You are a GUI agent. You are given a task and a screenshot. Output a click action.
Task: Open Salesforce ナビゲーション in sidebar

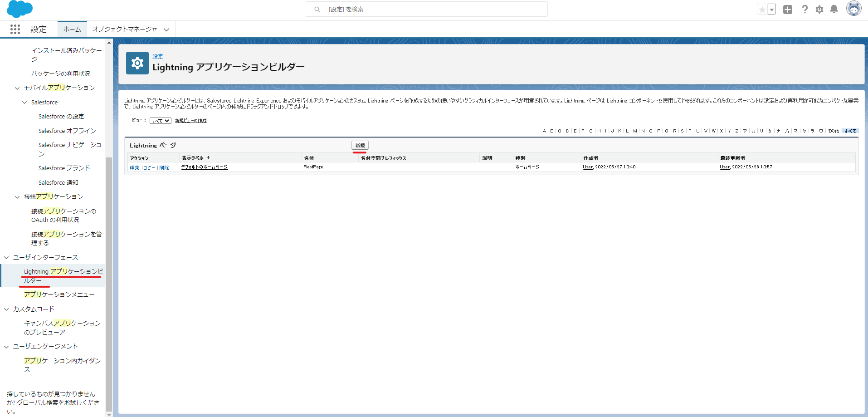point(70,149)
